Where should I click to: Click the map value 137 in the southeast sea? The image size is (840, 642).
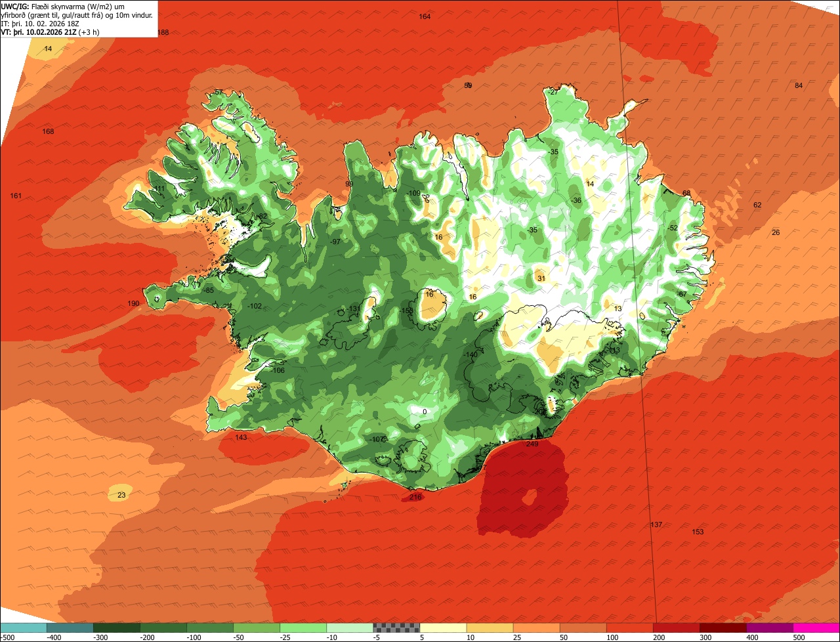(x=656, y=524)
